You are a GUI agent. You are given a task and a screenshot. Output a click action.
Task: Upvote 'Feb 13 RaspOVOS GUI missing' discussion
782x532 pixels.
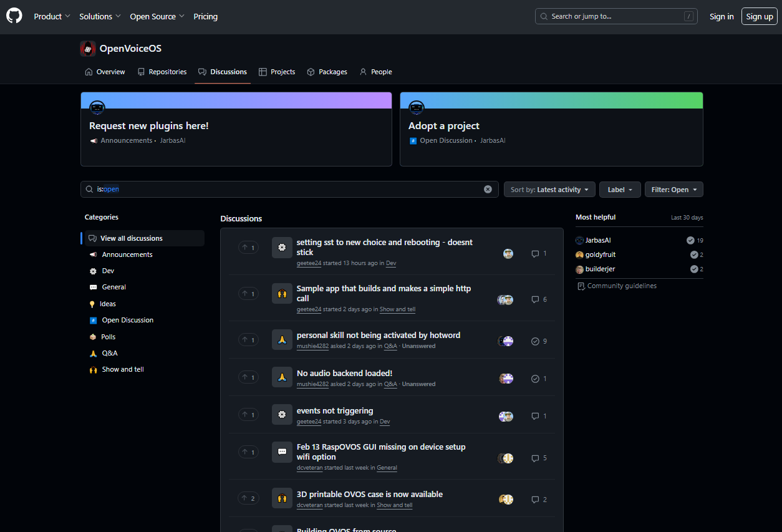pos(248,452)
